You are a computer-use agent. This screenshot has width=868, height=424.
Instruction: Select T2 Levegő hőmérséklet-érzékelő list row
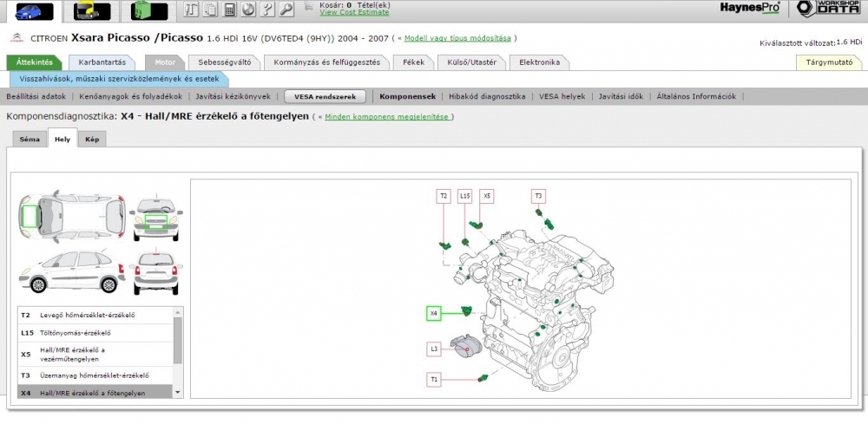pyautogui.click(x=95, y=315)
